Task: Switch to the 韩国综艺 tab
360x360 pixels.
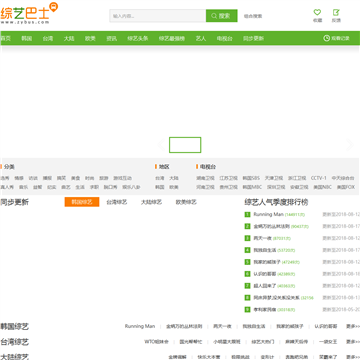Action: pyautogui.click(x=82, y=202)
